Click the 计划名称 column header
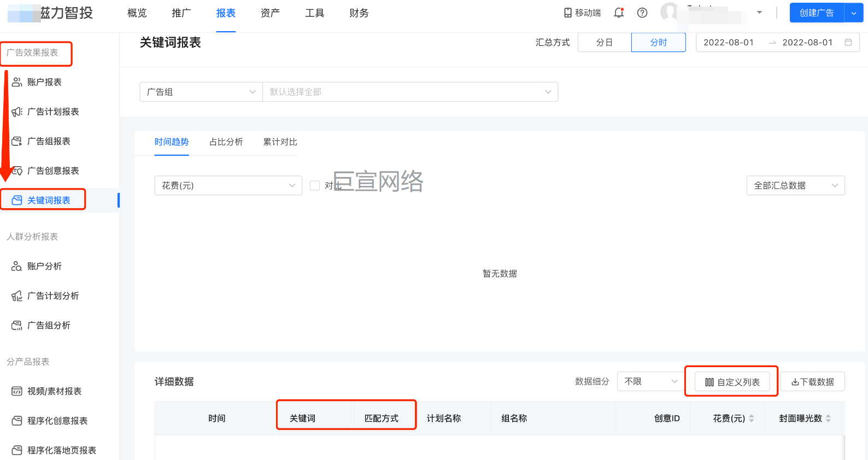Image resolution: width=868 pixels, height=460 pixels. 444,418
